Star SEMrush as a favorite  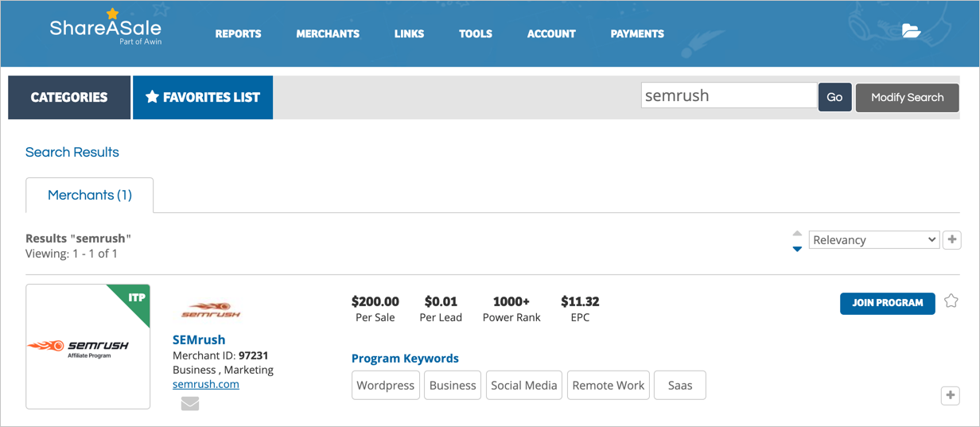click(951, 301)
